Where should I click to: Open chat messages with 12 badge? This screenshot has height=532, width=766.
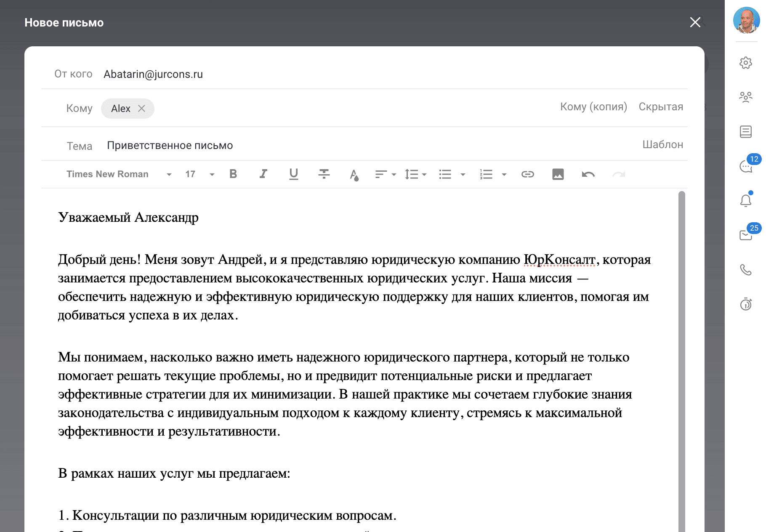746,166
